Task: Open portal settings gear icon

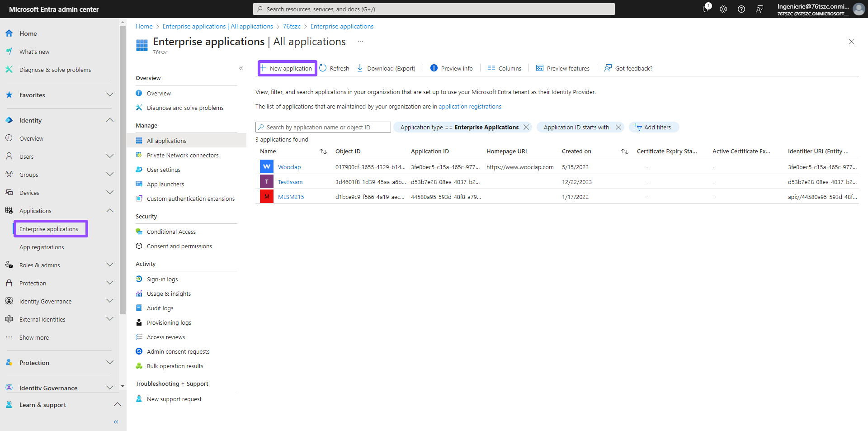Action: [x=723, y=9]
